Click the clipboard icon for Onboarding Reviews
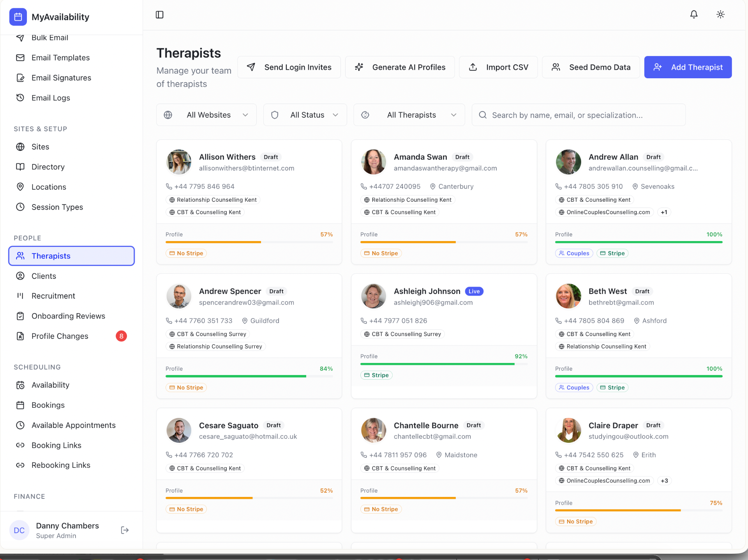Image resolution: width=748 pixels, height=560 pixels. click(20, 316)
